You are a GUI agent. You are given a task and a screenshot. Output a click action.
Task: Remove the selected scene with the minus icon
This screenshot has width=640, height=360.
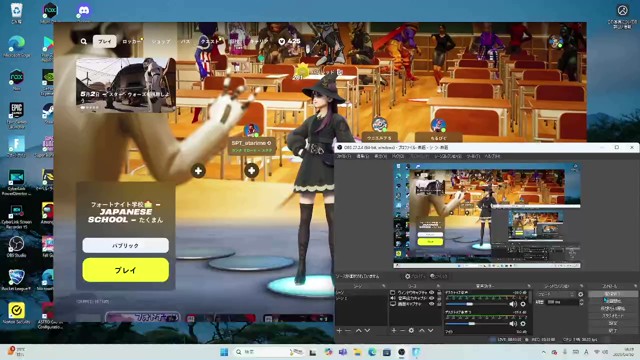click(348, 330)
